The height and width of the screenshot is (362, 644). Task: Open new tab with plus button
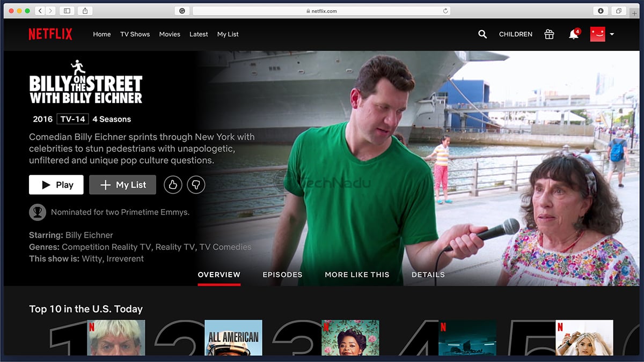coord(635,13)
